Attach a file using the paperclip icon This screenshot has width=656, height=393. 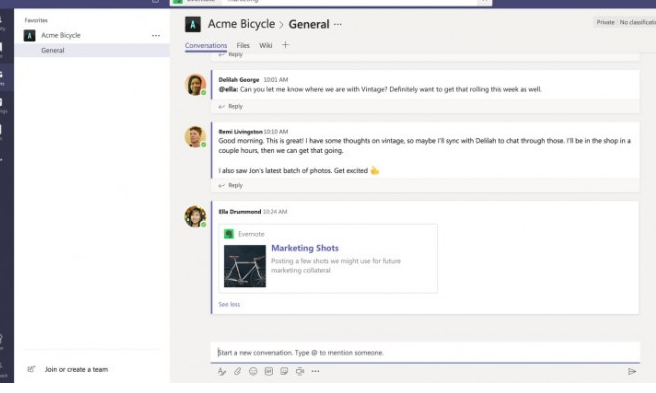click(x=237, y=371)
